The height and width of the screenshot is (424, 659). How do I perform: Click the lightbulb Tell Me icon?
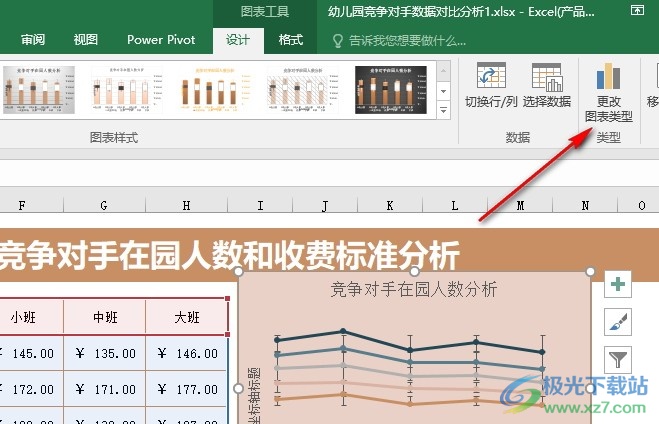tap(337, 41)
